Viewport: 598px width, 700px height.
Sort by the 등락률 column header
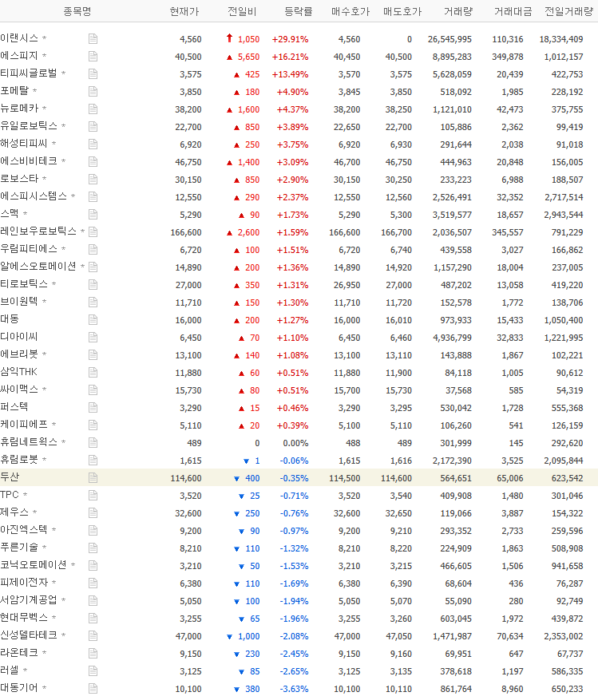click(x=299, y=12)
